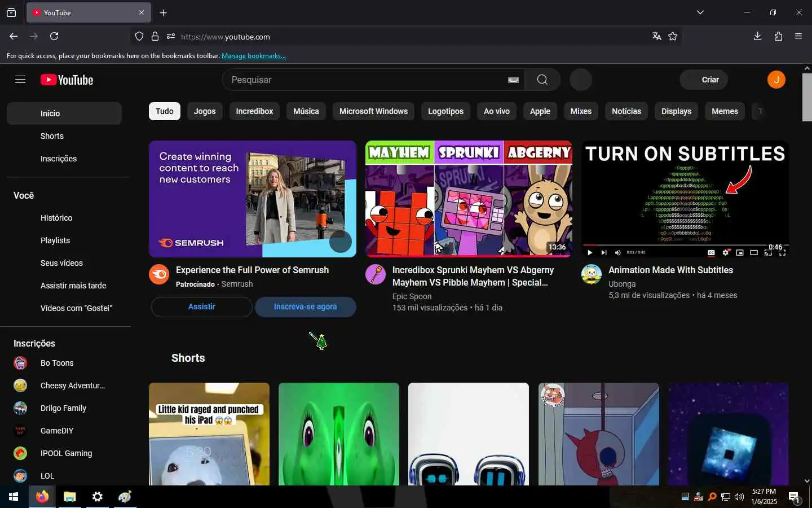812x508 pixels.
Task: Open Playlists in the sidebar
Action: [x=64, y=240]
